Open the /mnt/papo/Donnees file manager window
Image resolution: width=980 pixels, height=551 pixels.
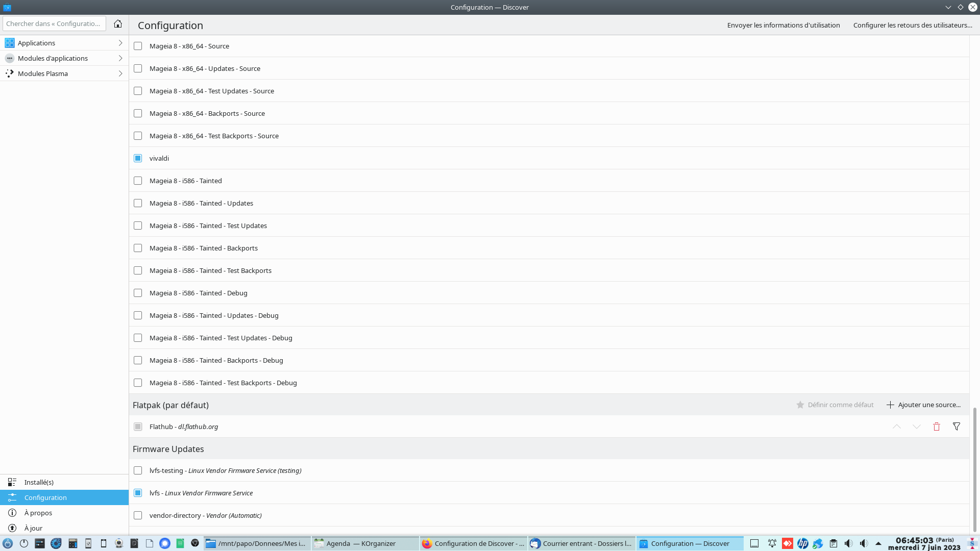point(257,543)
